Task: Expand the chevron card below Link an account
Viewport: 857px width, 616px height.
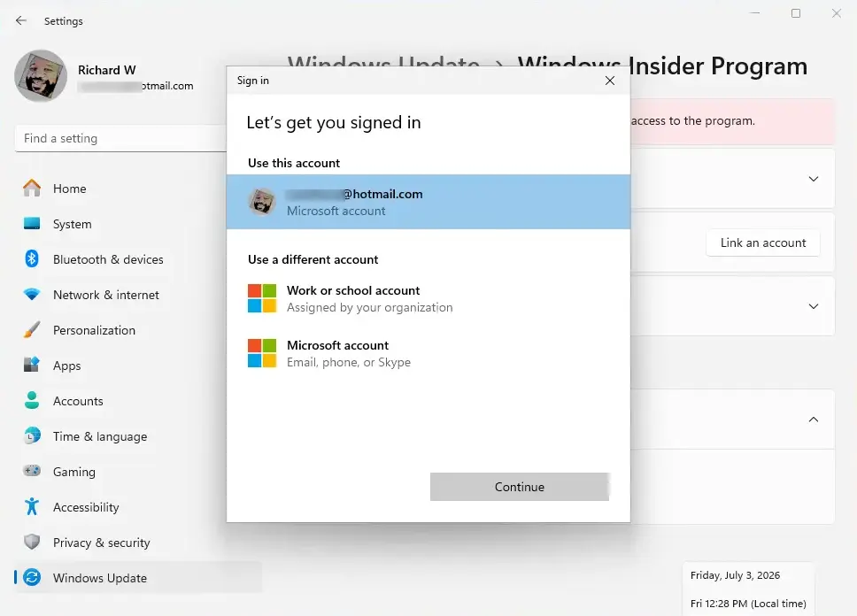Action: (814, 306)
